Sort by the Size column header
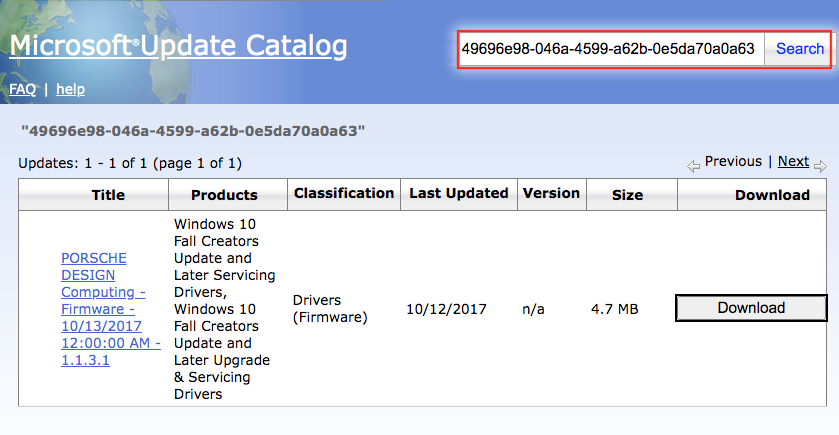This screenshot has height=435, width=839. tap(627, 195)
